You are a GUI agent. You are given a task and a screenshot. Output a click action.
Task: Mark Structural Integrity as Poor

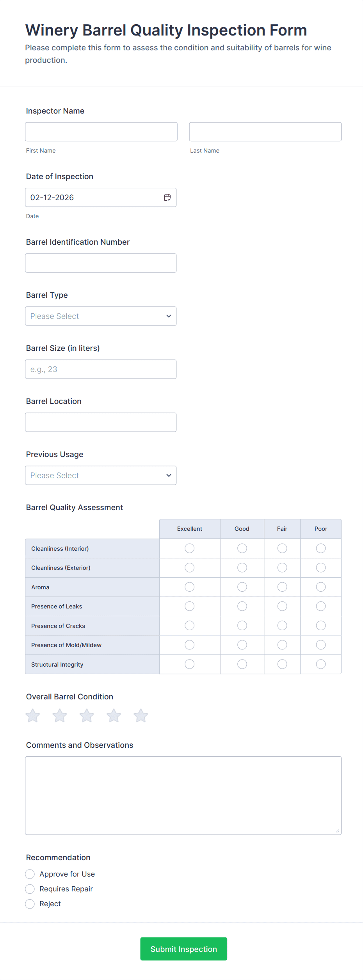(321, 664)
